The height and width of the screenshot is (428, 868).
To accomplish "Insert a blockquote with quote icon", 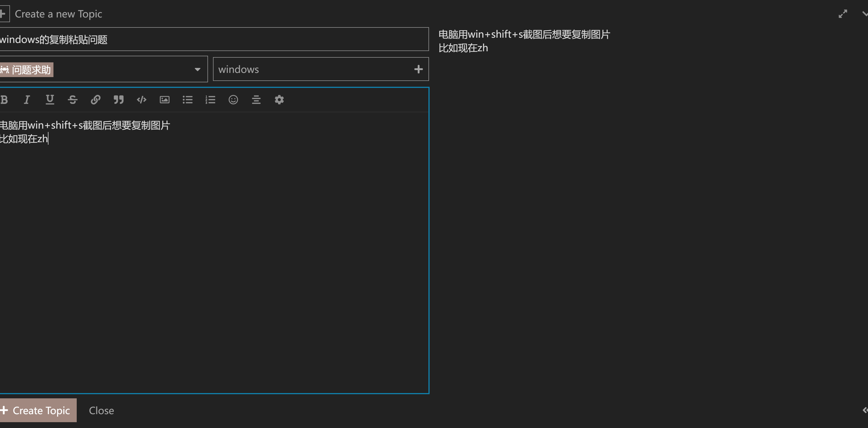I will [x=119, y=100].
